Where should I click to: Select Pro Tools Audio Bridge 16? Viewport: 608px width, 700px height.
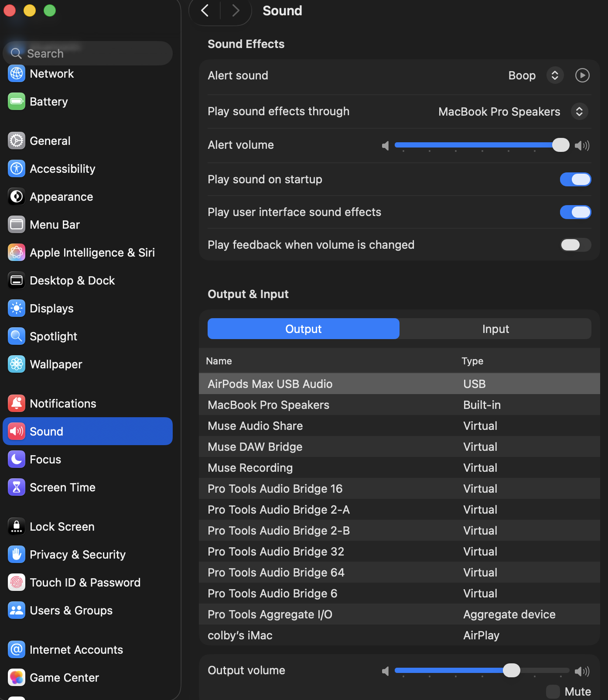click(x=400, y=488)
